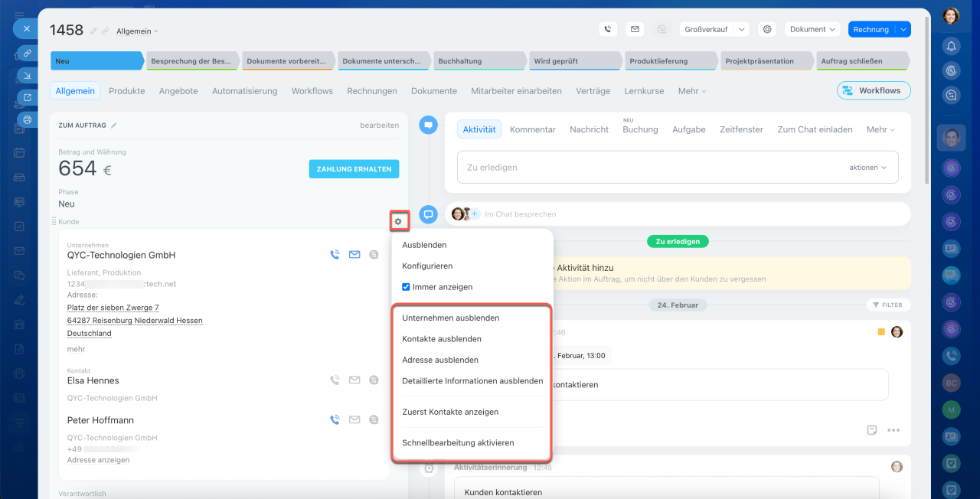The image size is (980, 499).
Task: Click the 'Zu erledigen' input field
Action: click(651, 167)
